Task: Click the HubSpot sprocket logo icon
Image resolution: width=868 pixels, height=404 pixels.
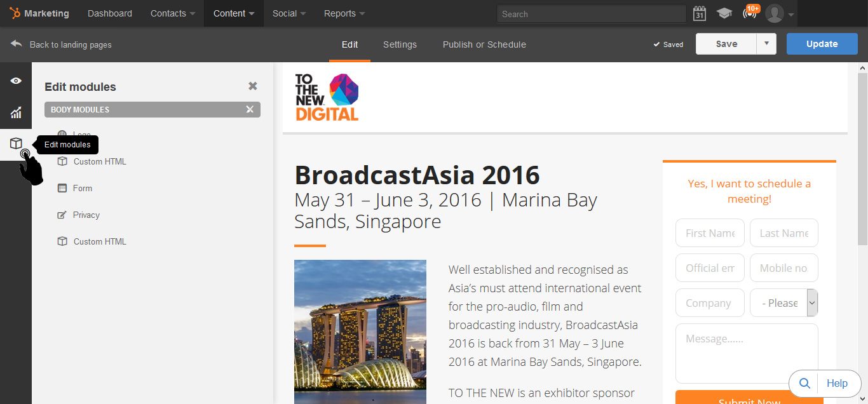Action: 15,13
